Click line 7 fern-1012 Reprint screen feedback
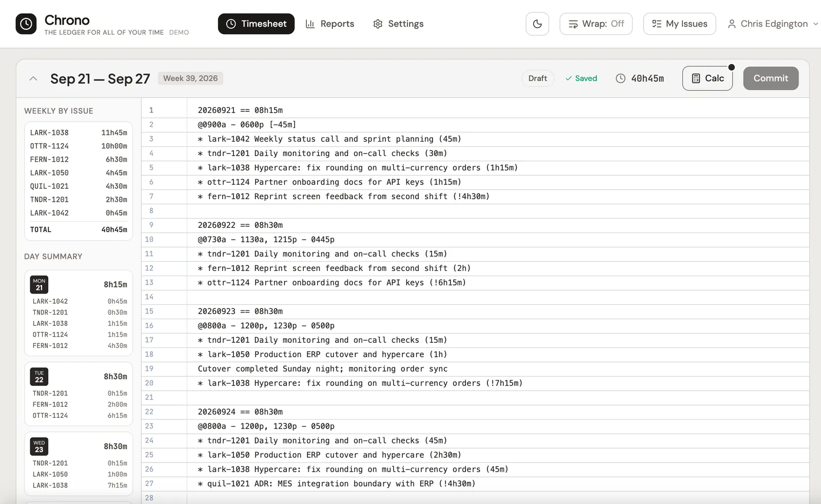Viewport: 821px width, 504px height. tap(343, 196)
